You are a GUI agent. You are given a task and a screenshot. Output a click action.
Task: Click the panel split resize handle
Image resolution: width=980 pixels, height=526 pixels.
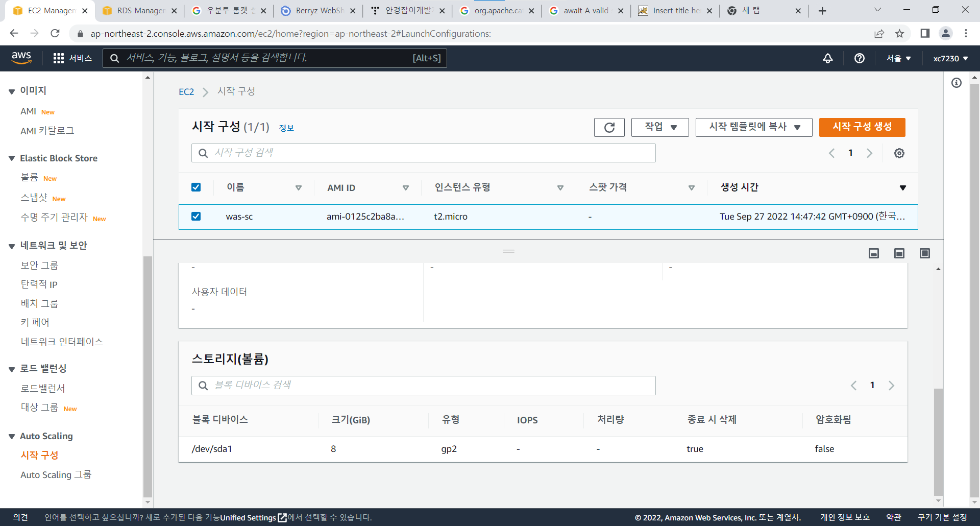[508, 251]
